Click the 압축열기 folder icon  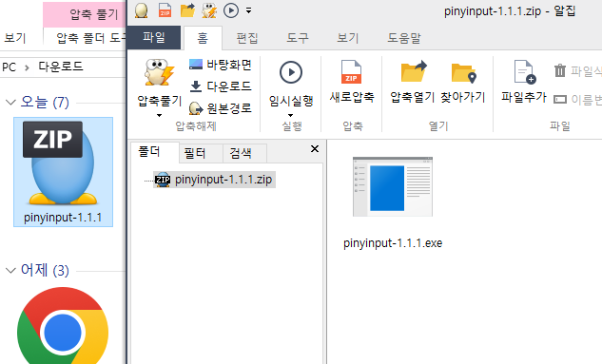(x=413, y=71)
